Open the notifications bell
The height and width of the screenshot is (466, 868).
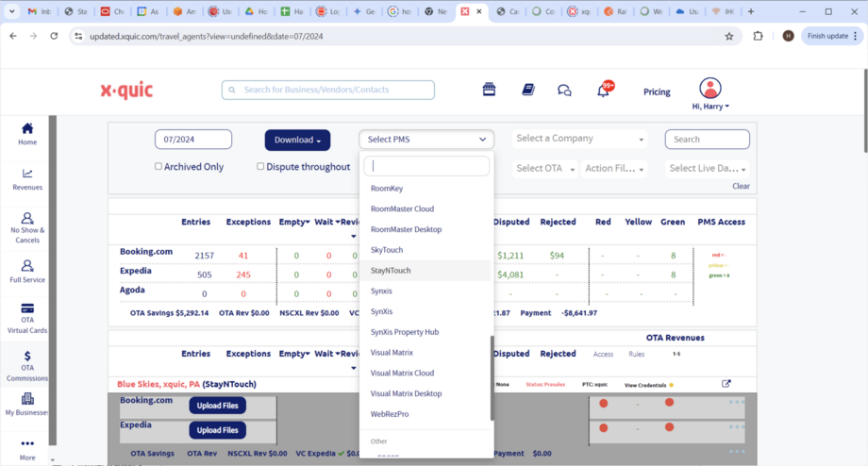(x=604, y=91)
